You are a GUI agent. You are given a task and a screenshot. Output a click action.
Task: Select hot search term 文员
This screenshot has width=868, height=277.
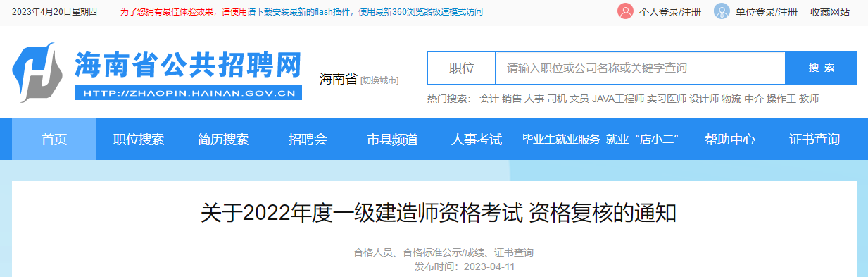click(579, 99)
